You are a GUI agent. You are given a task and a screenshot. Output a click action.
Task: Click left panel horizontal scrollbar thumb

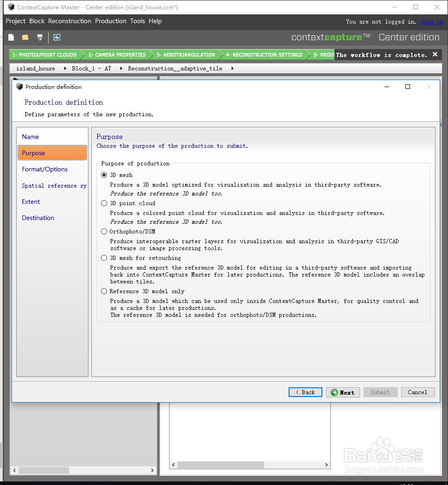(x=44, y=470)
